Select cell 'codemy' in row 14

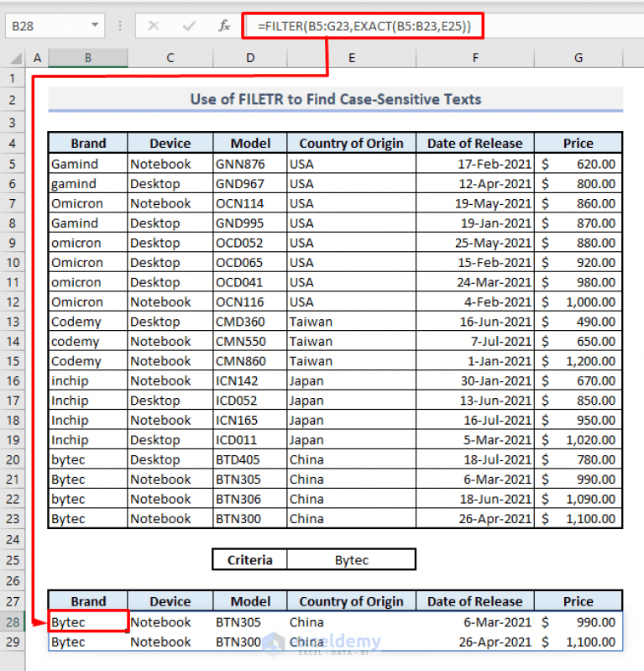(x=88, y=342)
